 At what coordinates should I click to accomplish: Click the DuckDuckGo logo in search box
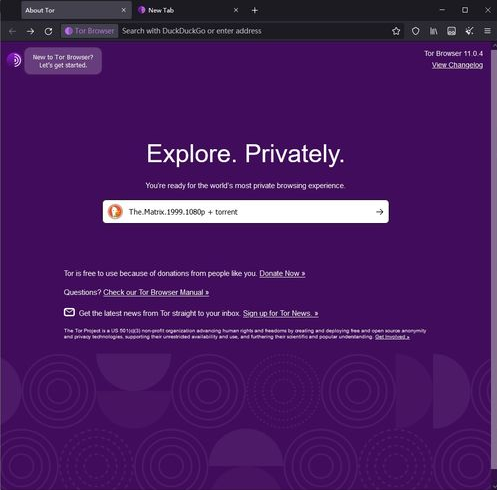(115, 212)
